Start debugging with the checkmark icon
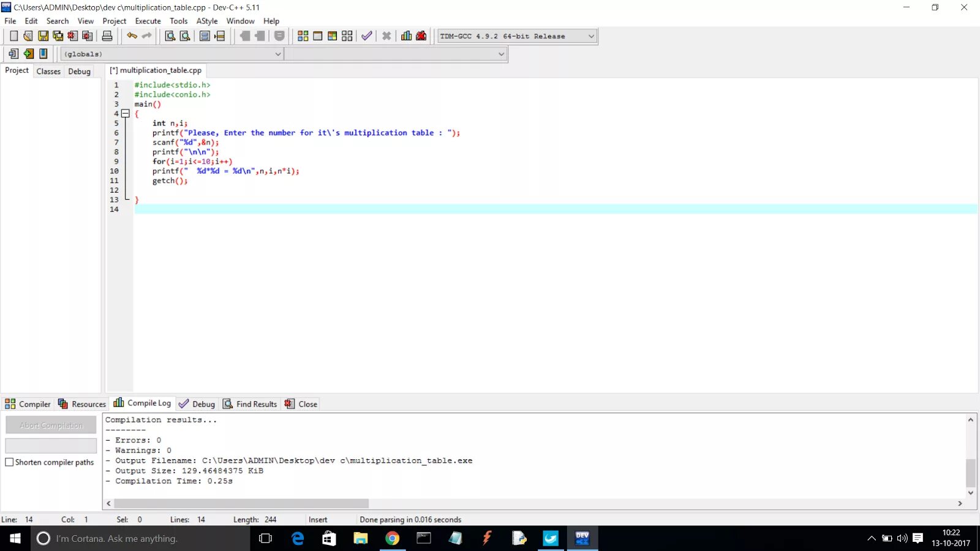980x551 pixels. [x=366, y=36]
